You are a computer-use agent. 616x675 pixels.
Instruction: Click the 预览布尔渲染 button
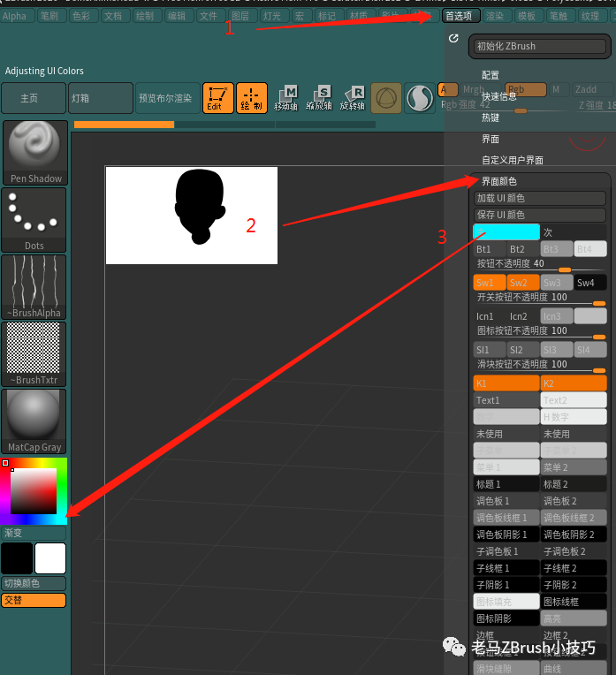(168, 98)
